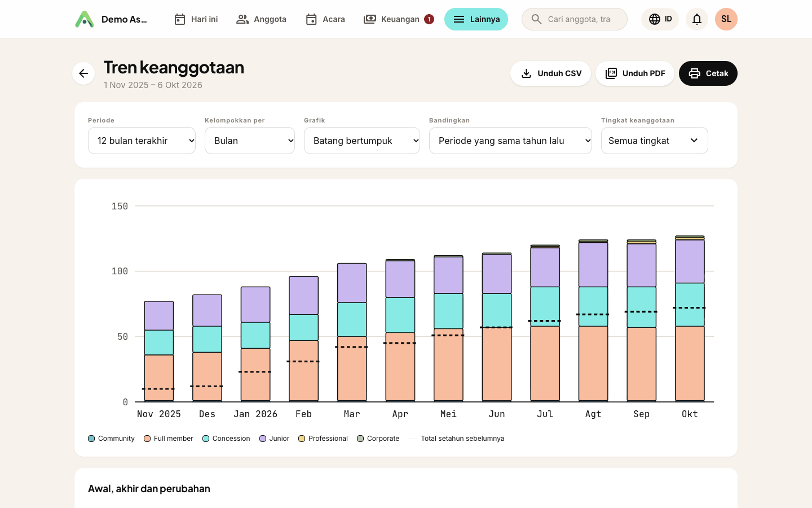Print the report with Cetak
Screen dimensions: 812x508
click(708, 73)
